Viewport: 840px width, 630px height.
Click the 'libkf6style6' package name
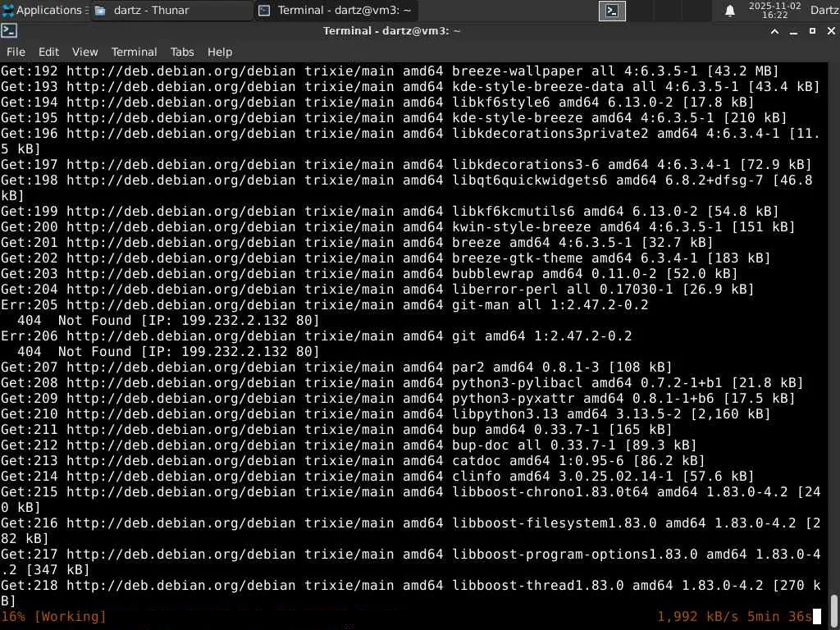click(501, 103)
